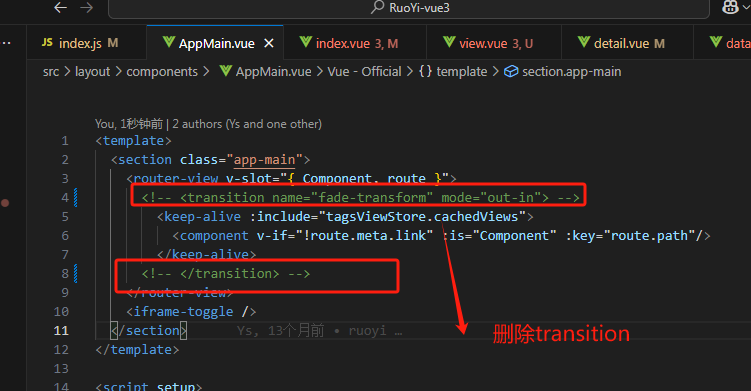Open the Copilot icon menu
This screenshot has width=751, height=391.
pos(730,7)
